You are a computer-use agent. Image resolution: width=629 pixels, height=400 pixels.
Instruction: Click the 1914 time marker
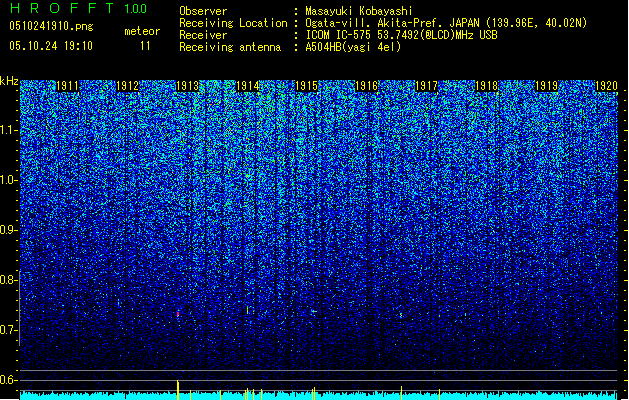[x=248, y=86]
